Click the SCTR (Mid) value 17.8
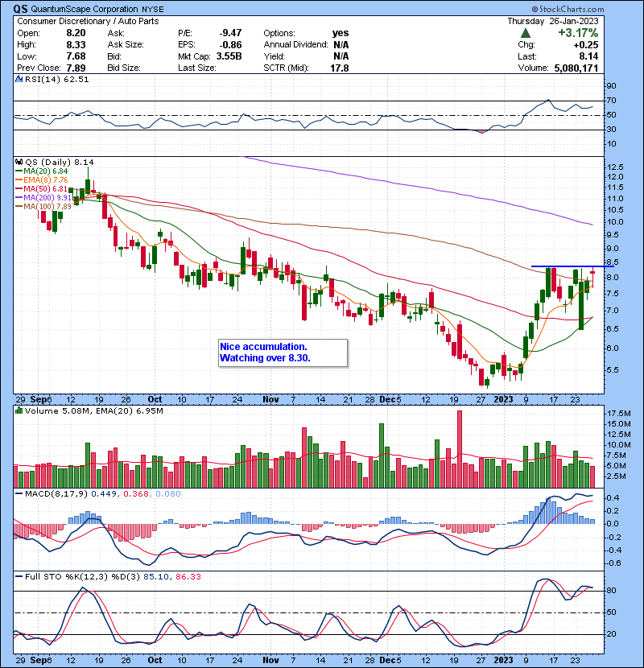The height and width of the screenshot is (668, 644). pyautogui.click(x=341, y=67)
